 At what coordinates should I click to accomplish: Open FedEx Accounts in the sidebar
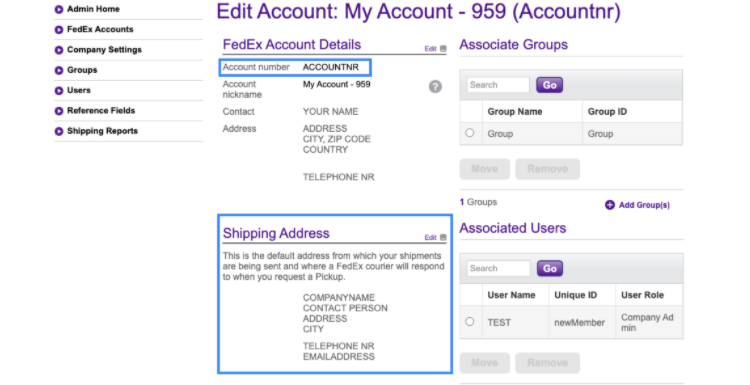point(100,29)
